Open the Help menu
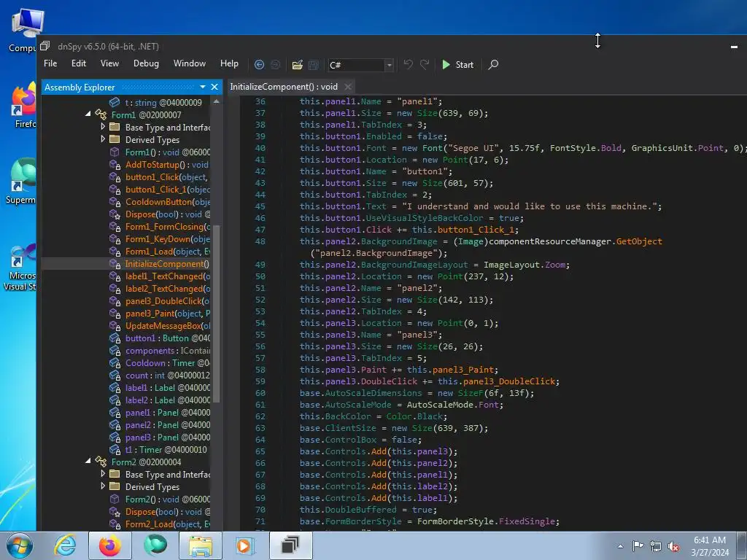Image resolution: width=747 pixels, height=560 pixels. pos(229,63)
